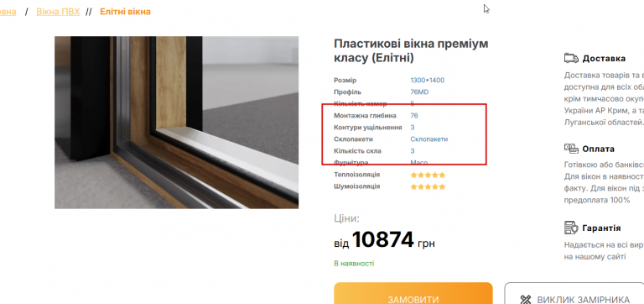Screen dimensions: 644x304
Task: Click the Шумоізоляція star rating
Action: coord(428,186)
